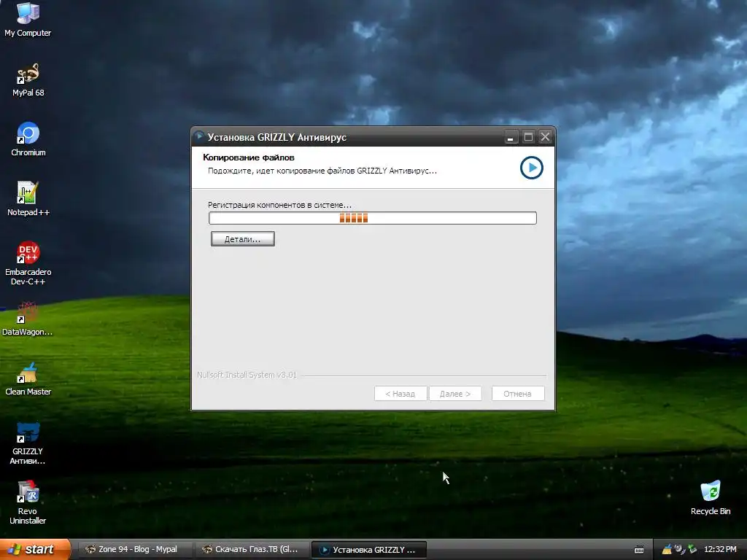Close the GRIZZLY installer window

545,137
